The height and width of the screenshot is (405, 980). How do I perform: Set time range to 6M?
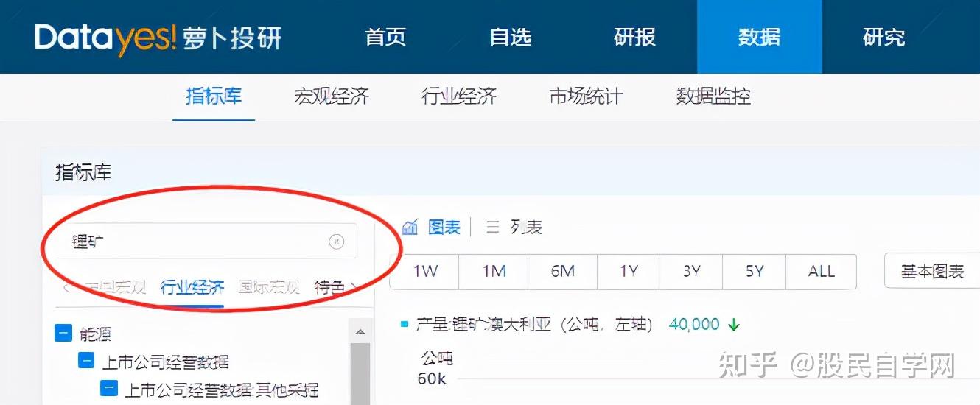(x=562, y=272)
